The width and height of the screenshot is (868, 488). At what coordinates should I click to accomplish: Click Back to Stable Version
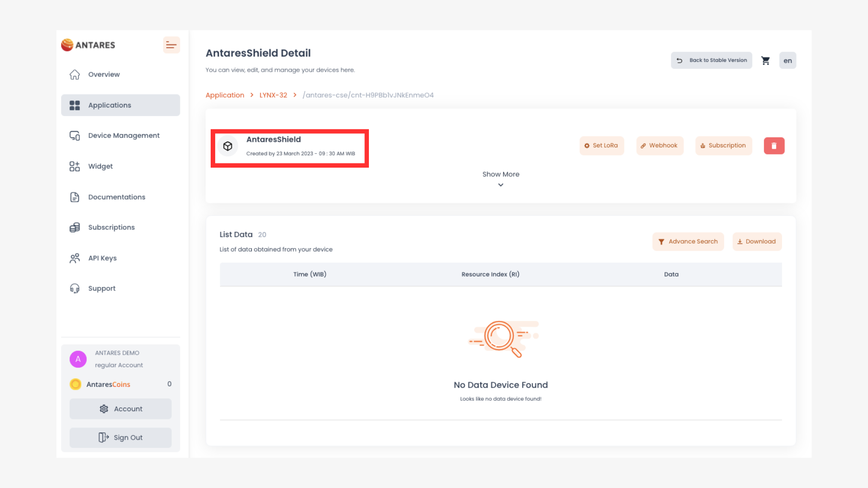pos(712,61)
